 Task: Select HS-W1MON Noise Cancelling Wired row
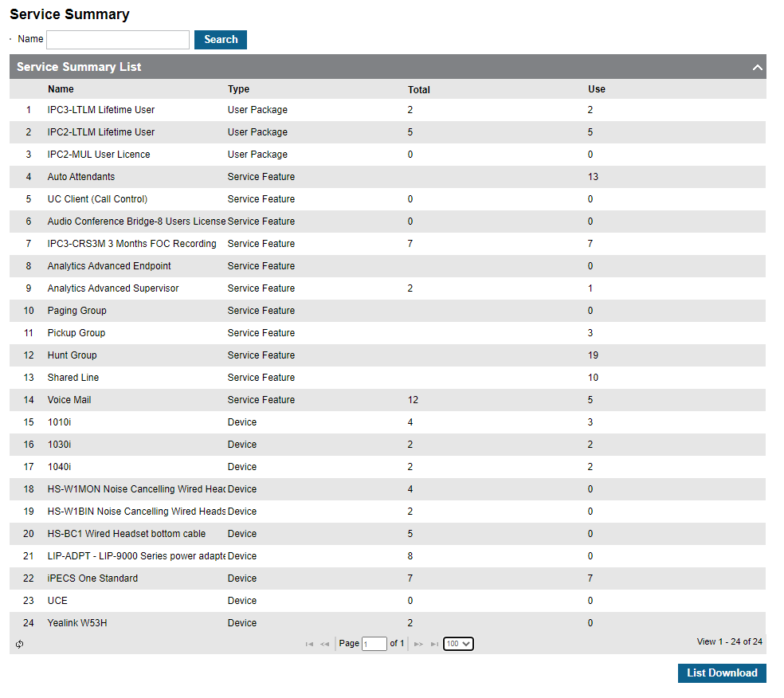click(387, 489)
